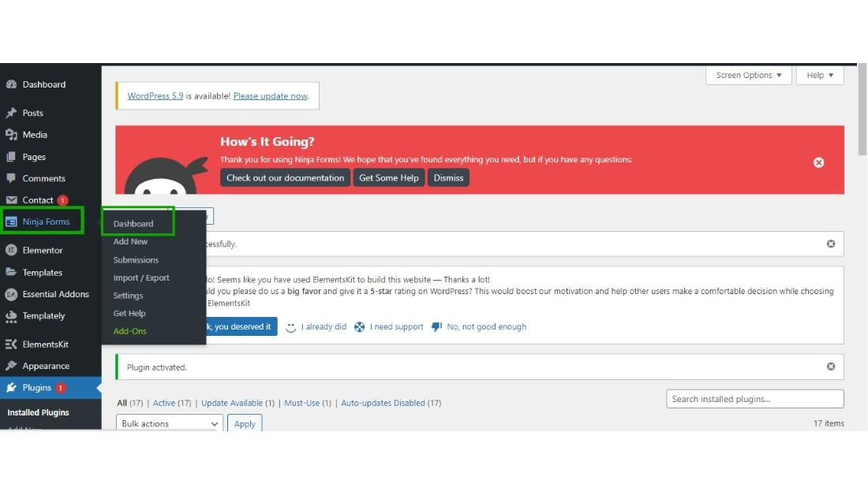Filter by Update Available (1)
This screenshot has width=868, height=488.
[x=238, y=403]
